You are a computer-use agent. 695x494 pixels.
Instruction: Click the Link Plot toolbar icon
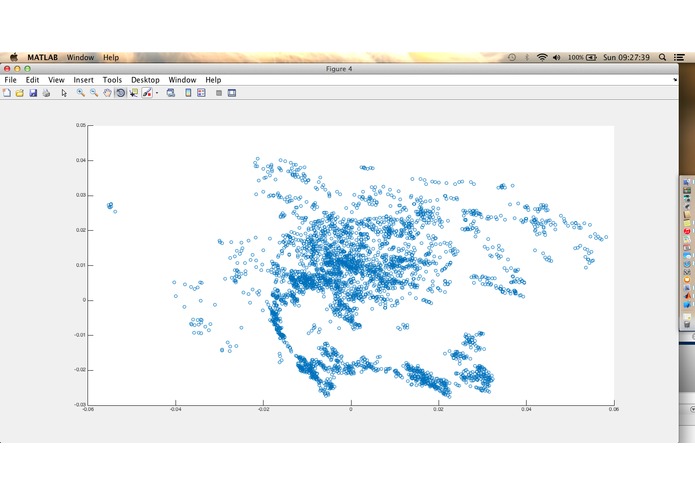pos(171,93)
